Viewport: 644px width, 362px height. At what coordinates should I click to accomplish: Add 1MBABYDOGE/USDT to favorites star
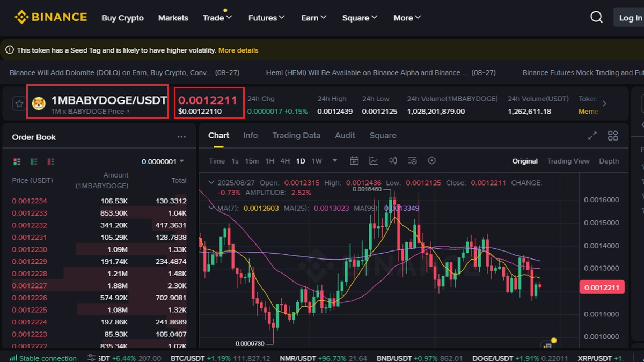[x=19, y=104]
